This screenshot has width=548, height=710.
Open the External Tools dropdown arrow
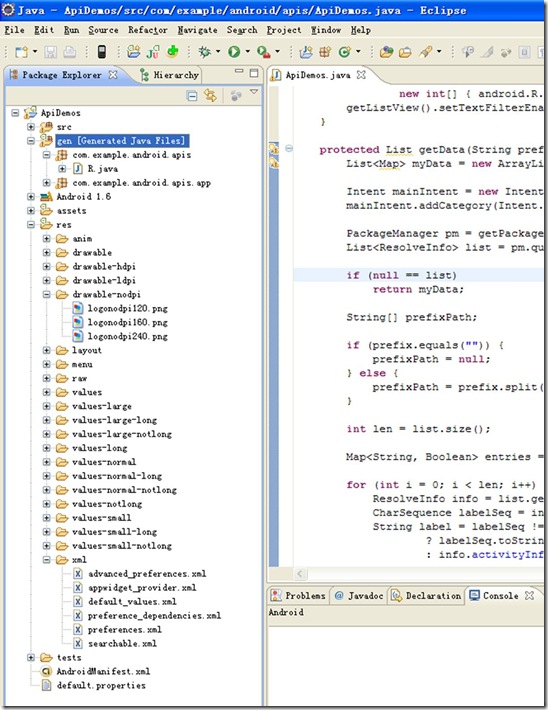(x=277, y=52)
